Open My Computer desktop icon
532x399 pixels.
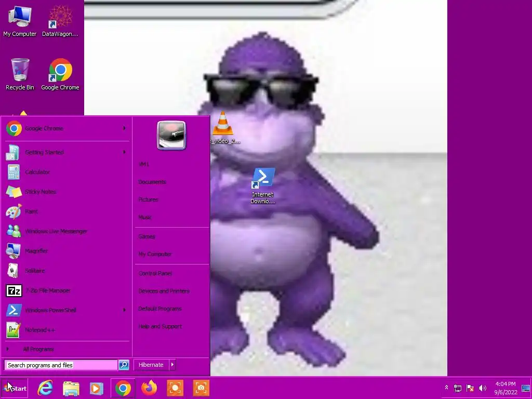20,21
